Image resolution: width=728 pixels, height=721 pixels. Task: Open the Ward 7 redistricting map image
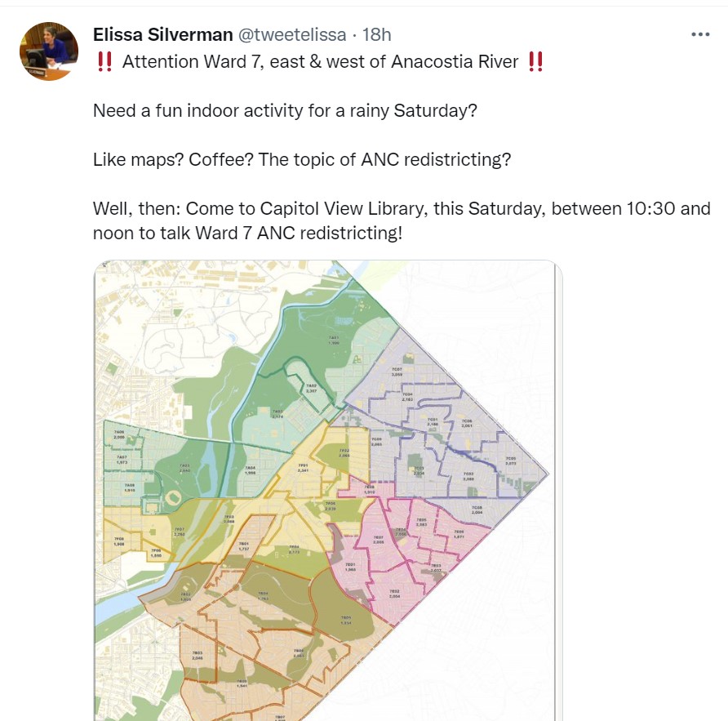click(x=326, y=490)
